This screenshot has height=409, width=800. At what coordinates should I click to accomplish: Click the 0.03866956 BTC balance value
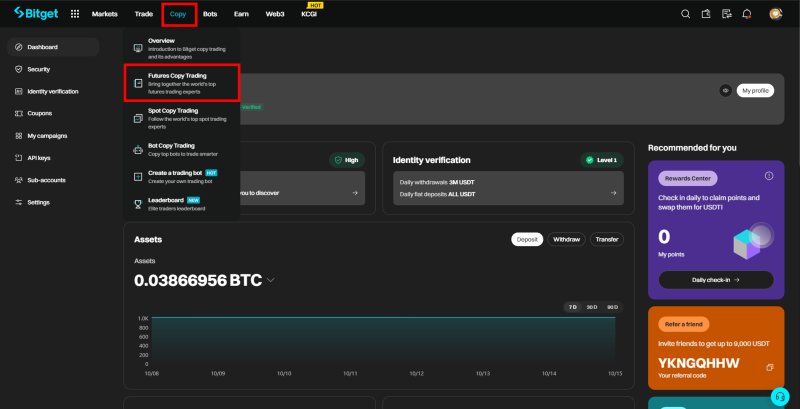tap(198, 280)
